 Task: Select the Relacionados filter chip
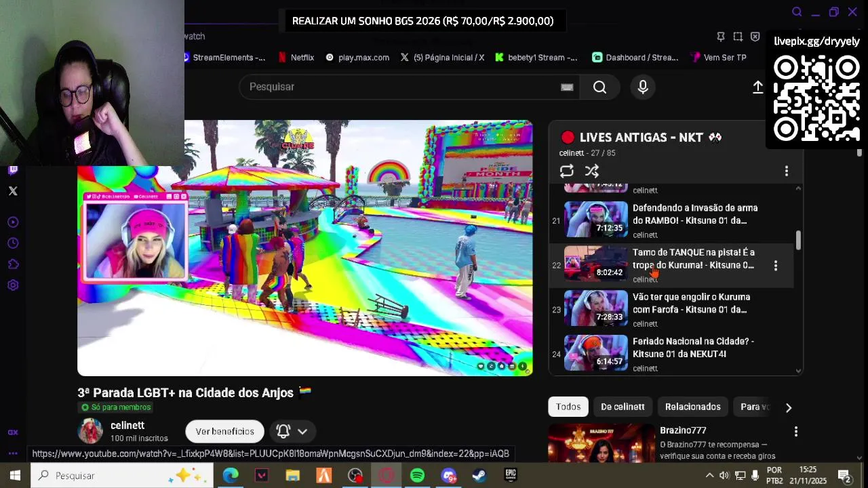692,407
